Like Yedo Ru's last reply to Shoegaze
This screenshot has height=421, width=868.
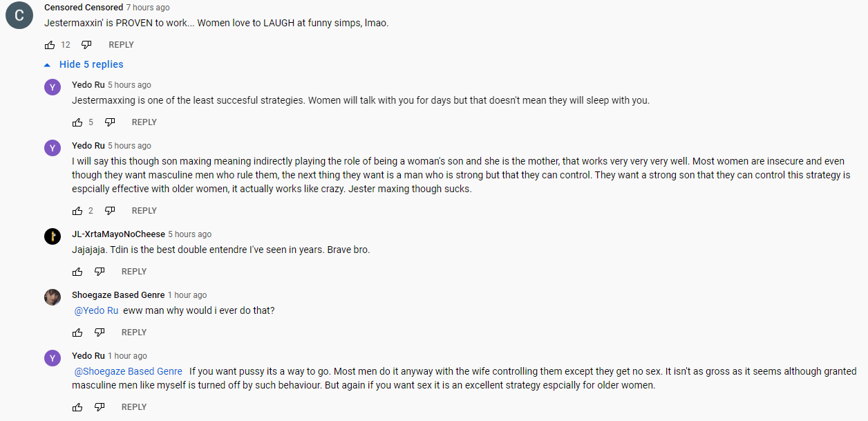(x=77, y=407)
